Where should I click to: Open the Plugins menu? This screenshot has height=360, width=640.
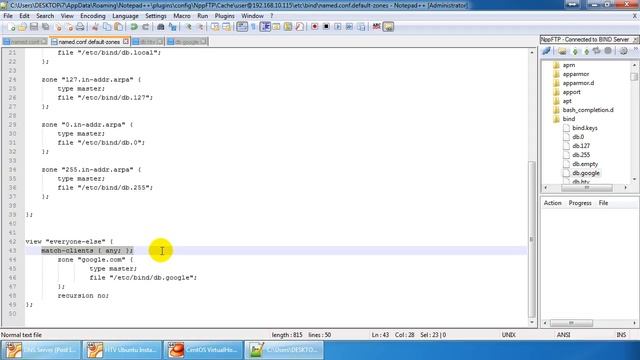tap(224, 16)
